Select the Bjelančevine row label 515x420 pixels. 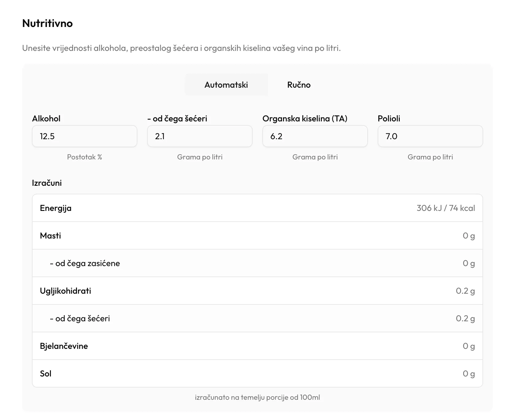(x=64, y=346)
